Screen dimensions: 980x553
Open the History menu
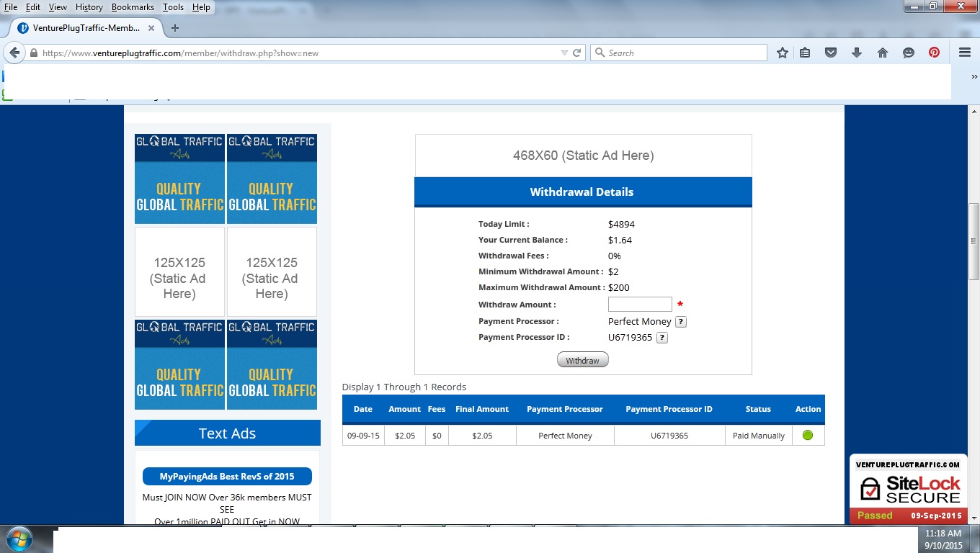coord(89,7)
